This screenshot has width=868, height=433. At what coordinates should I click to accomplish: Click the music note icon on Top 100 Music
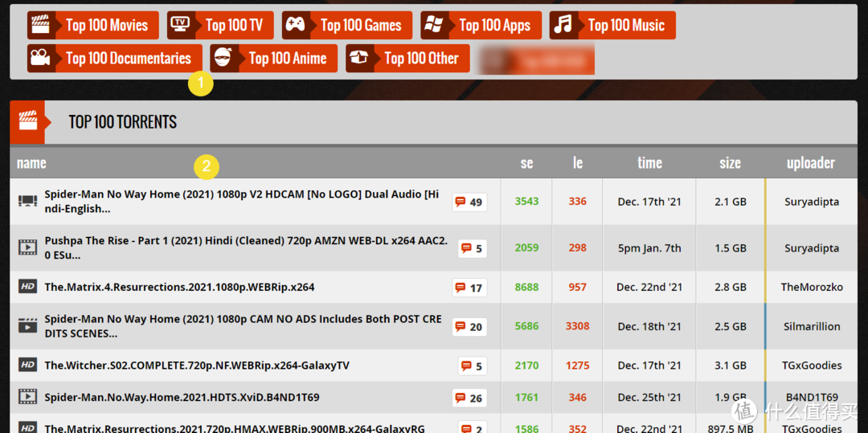563,25
